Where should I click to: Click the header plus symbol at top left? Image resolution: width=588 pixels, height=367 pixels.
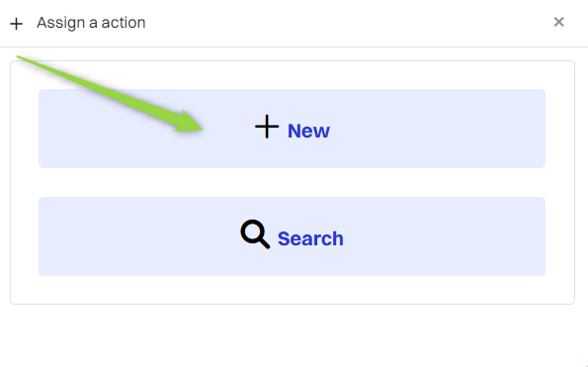17,24
